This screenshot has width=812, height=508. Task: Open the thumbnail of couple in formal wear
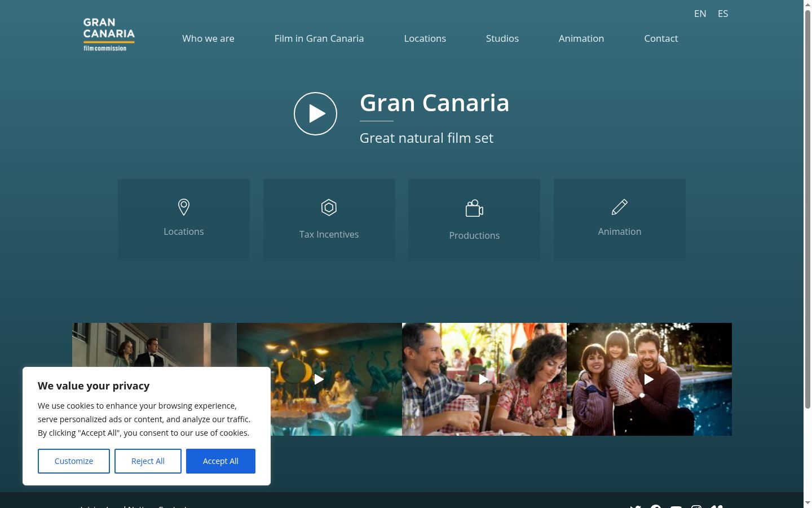(155, 344)
